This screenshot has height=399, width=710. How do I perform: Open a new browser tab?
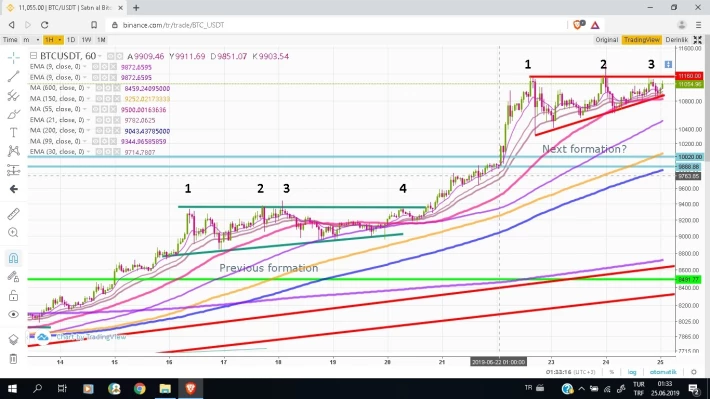click(136, 8)
